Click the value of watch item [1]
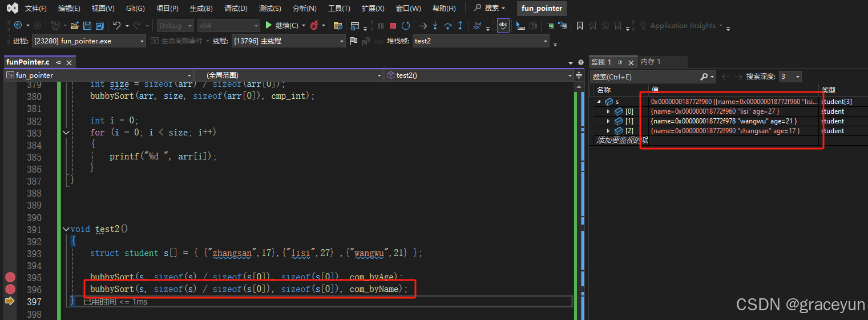The image size is (868, 320). [x=724, y=121]
